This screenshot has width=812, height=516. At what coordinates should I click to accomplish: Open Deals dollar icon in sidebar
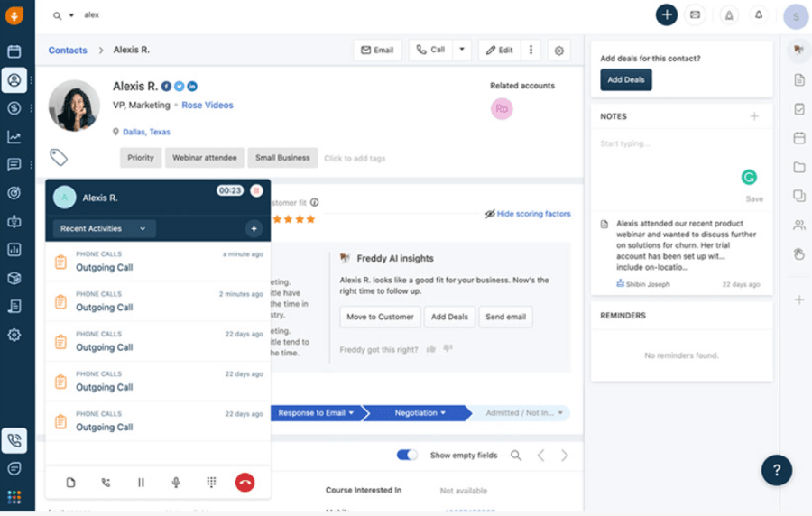tap(14, 108)
